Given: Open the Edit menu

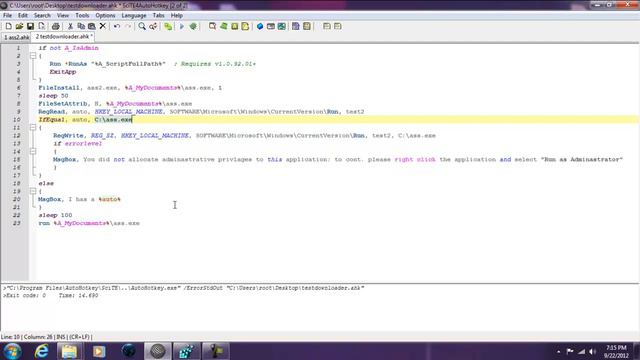Looking at the screenshot, I should pyautogui.click(x=22, y=16).
